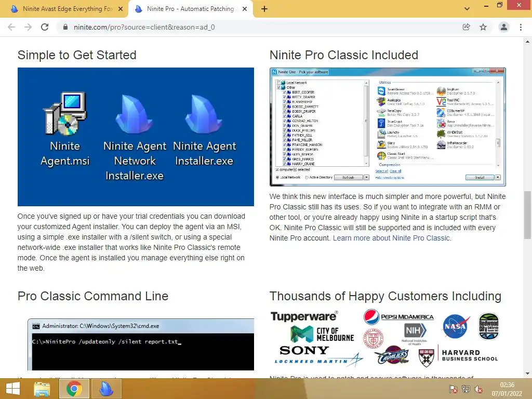Click Ninite Agent Installer.exe crystal icon
532x399 pixels.
[x=204, y=114]
